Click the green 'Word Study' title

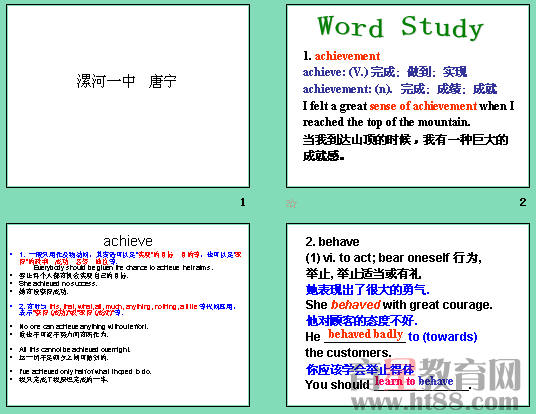pyautogui.click(x=400, y=27)
